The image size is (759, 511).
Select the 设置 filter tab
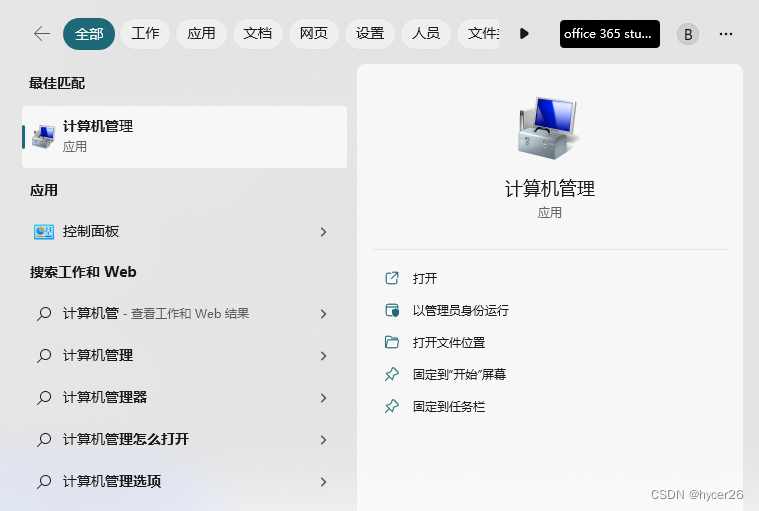[370, 34]
